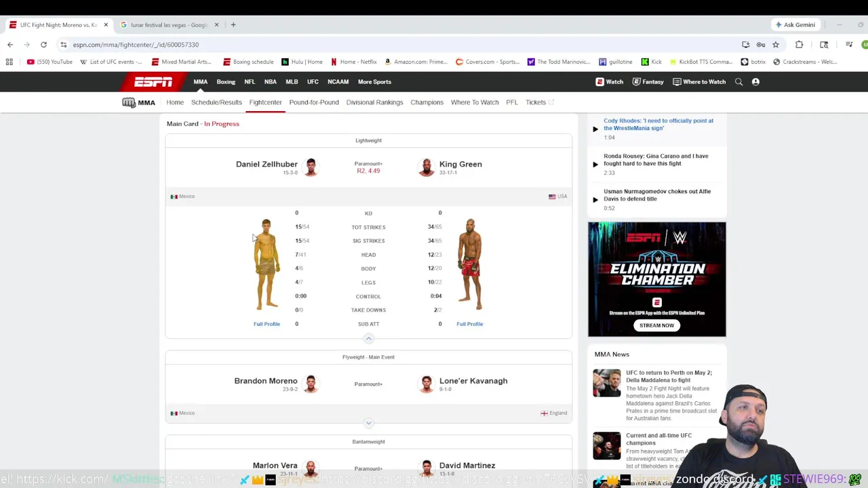Open the UFC nav item
This screenshot has width=868, height=488.
(x=313, y=82)
